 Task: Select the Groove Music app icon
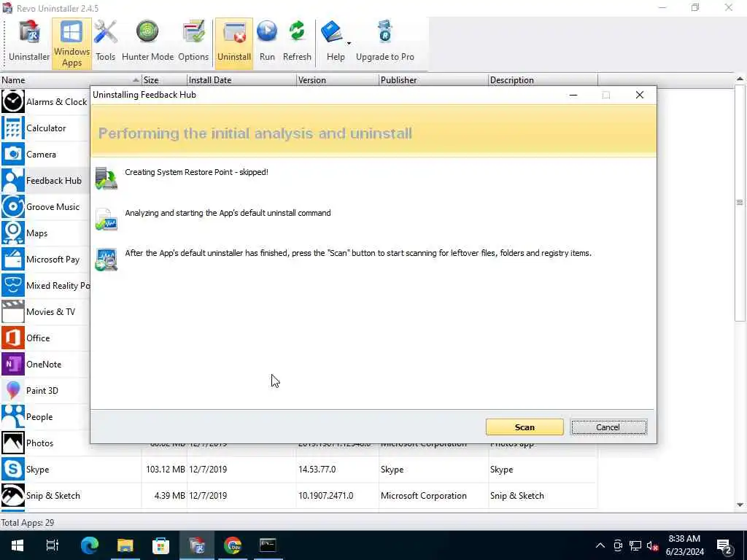pyautogui.click(x=13, y=206)
